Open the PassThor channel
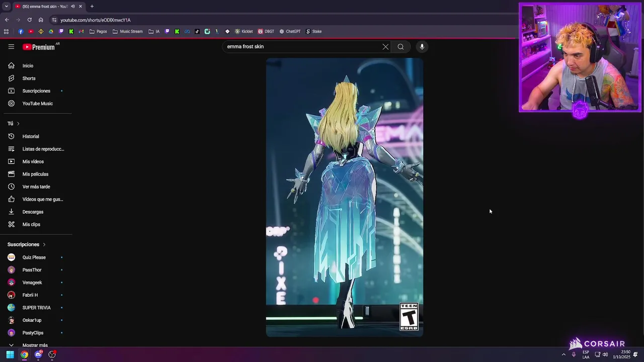The image size is (644, 362). (x=35, y=270)
